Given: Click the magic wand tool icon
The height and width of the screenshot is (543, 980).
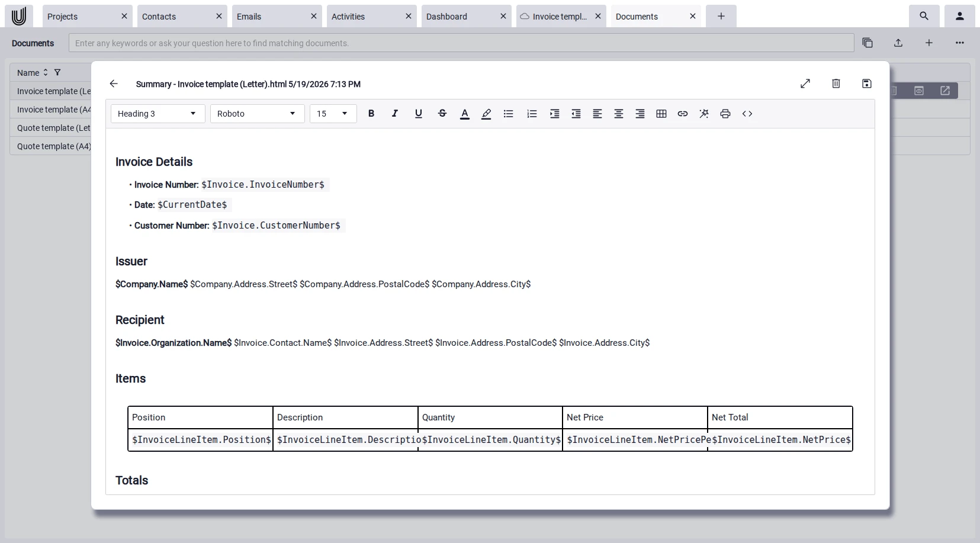Looking at the screenshot, I should (704, 114).
